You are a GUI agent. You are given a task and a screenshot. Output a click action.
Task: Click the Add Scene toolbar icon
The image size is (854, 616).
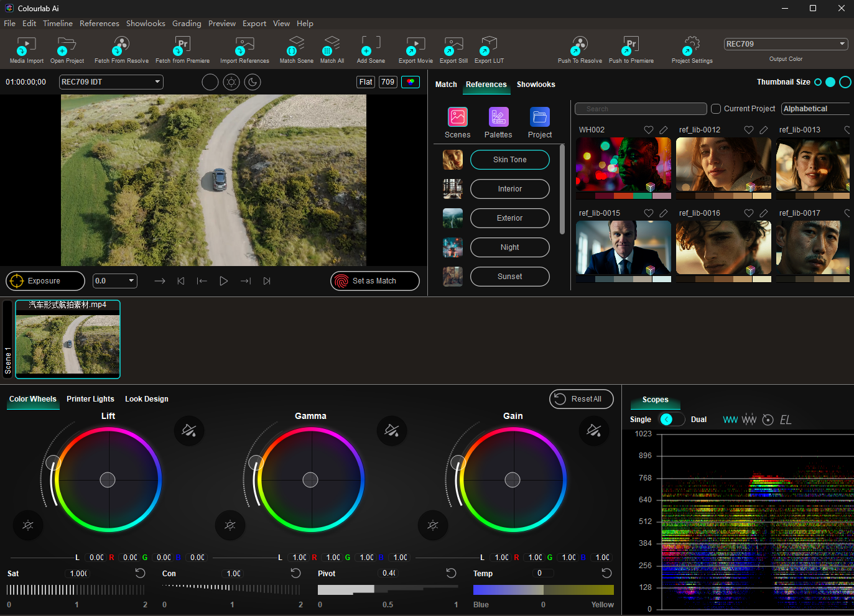371,47
